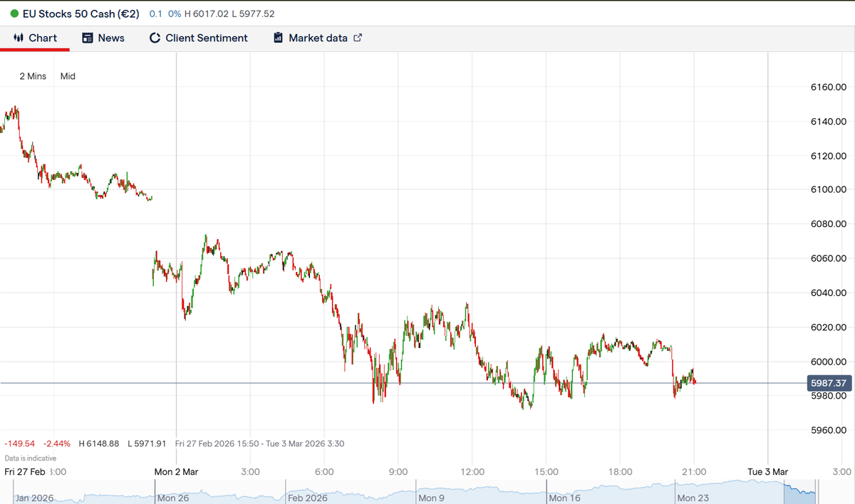
Task: Click the red percentage change -2.44%
Action: pyautogui.click(x=57, y=443)
